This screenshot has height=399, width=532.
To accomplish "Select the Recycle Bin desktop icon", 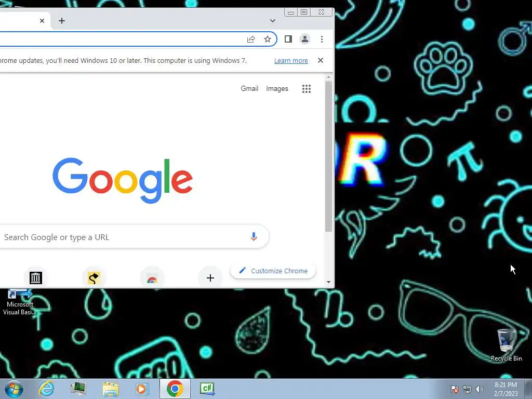I will pyautogui.click(x=506, y=345).
